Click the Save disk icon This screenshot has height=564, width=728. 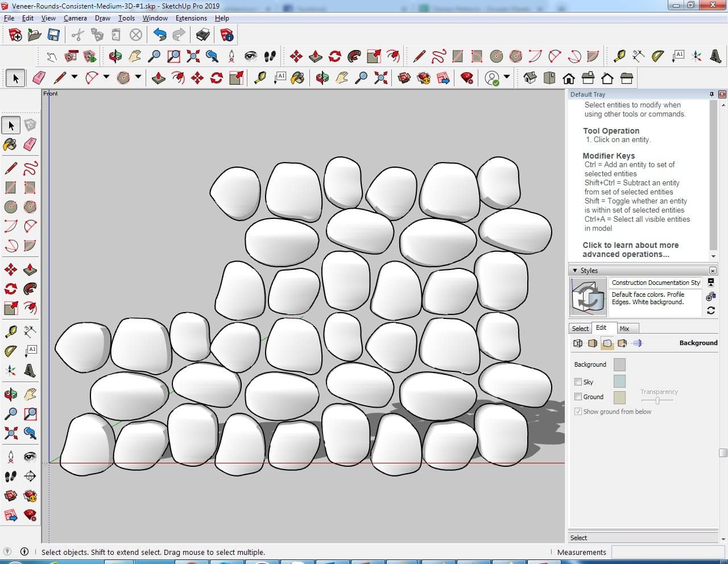(53, 35)
